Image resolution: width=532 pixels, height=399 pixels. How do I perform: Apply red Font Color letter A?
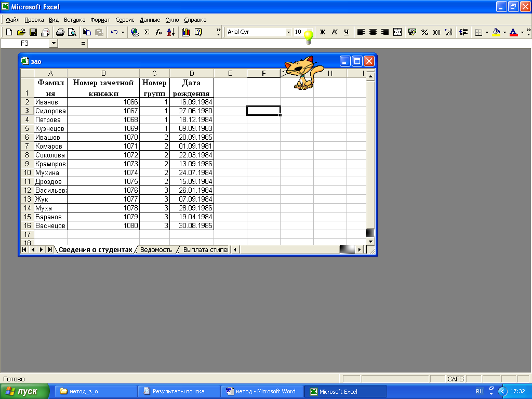[x=514, y=32]
